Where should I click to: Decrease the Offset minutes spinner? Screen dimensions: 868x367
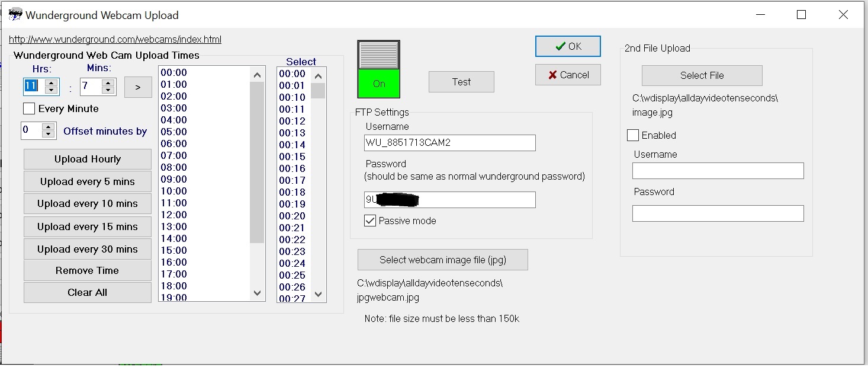click(x=49, y=134)
